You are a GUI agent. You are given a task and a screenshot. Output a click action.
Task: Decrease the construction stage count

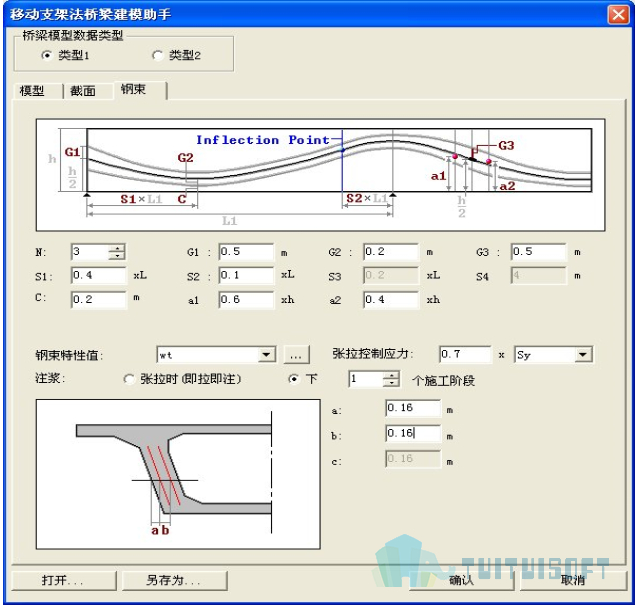coord(391,383)
